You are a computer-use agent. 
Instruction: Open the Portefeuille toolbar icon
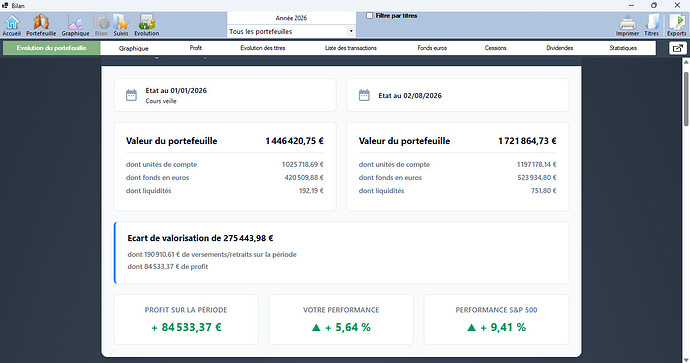point(41,25)
